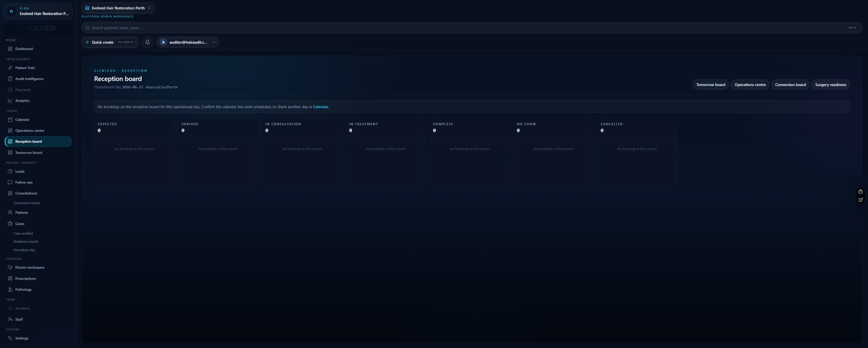Viewport: 868px width, 348px height.
Task: Open the Prescriptions sidebar icon
Action: (10, 278)
